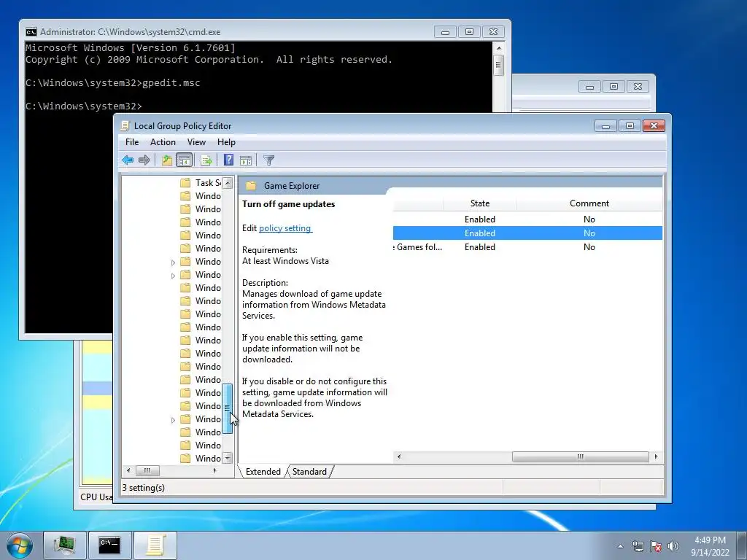Click settings list horizontal scroll right arrow
Screen dimensions: 747x560
(x=657, y=456)
